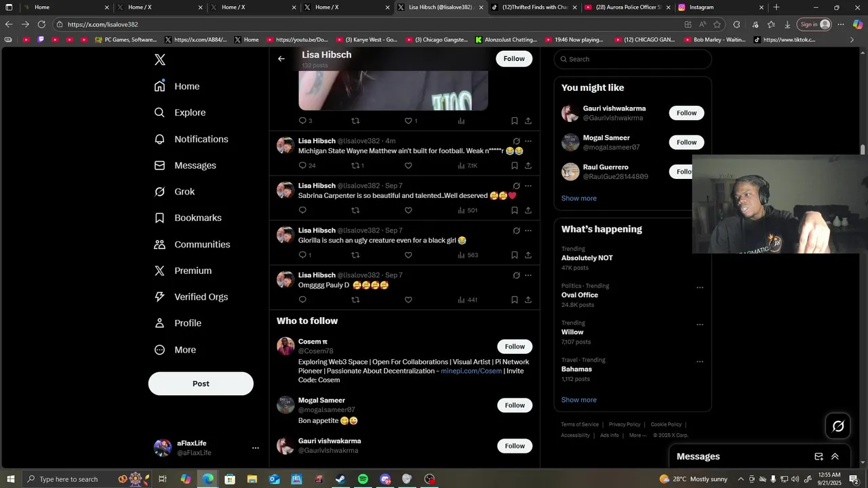Screen dimensions: 868x488
Task: Like the video post at the top
Action: (x=408, y=121)
